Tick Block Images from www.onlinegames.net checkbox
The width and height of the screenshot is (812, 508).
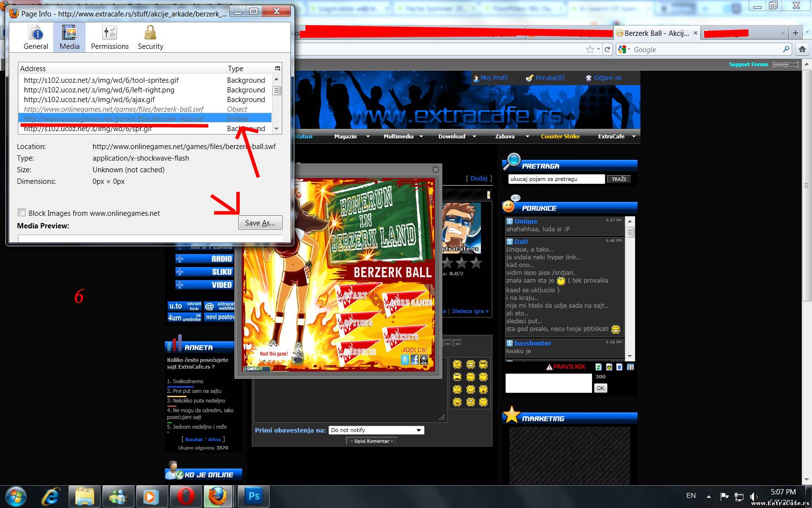(22, 213)
